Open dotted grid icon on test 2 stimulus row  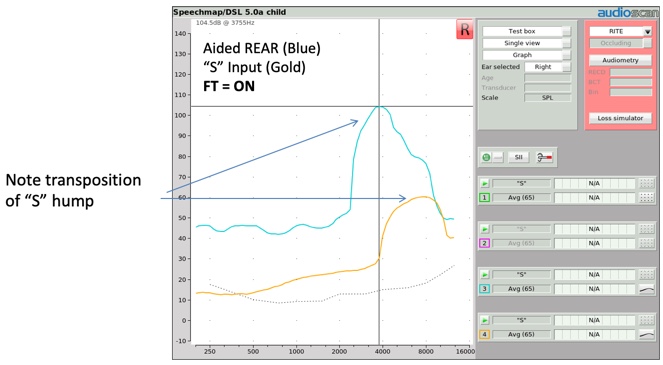647,229
